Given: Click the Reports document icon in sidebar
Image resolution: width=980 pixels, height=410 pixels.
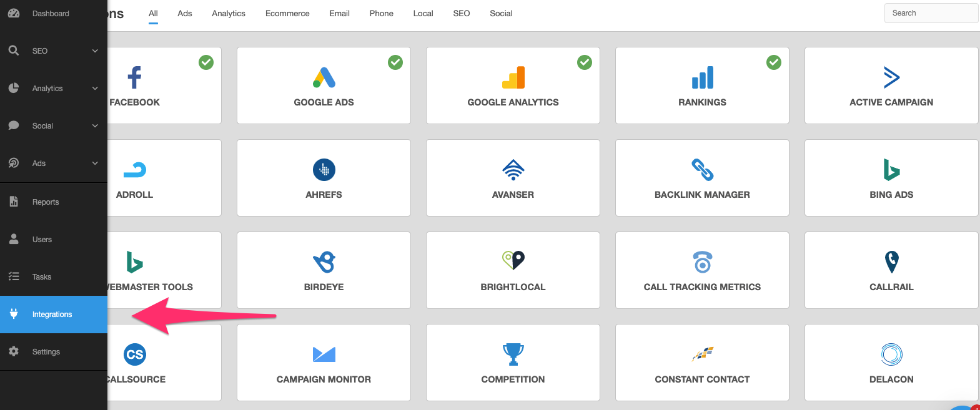Looking at the screenshot, I should 14,202.
